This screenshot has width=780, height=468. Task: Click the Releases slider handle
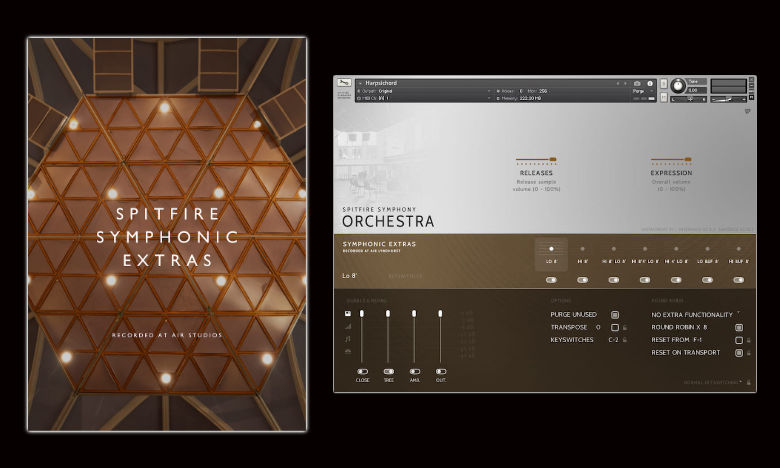552,160
